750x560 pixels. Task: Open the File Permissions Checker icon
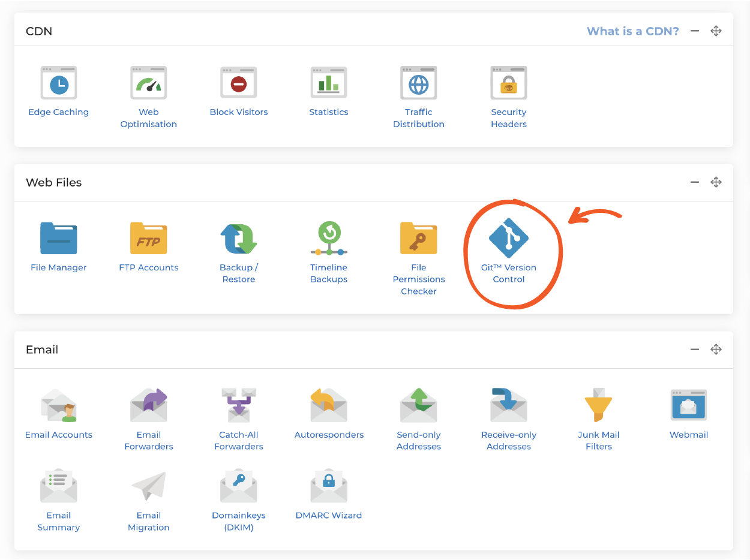419,238
